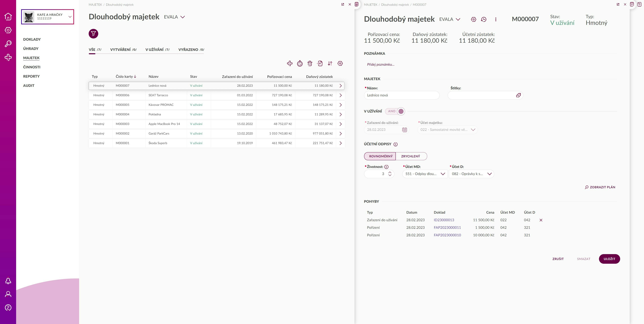Image resolution: width=644 pixels, height=324 pixels.
Task: Expand EVALA dropdown in list header
Action: tap(174, 17)
